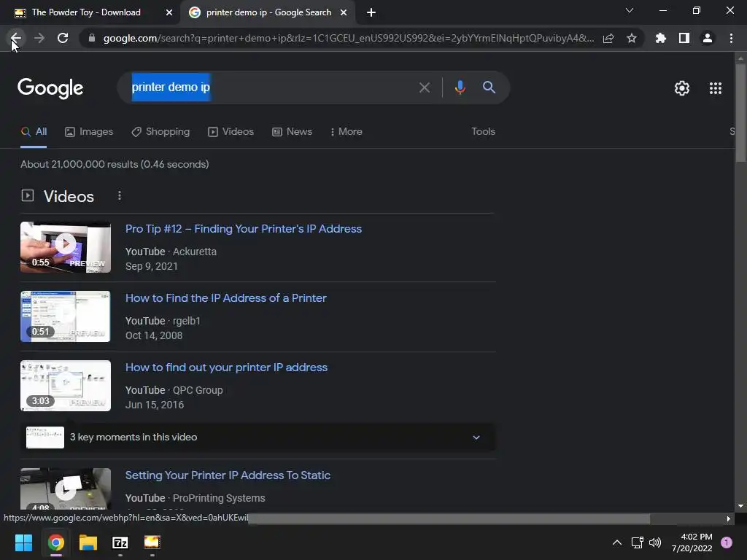Click the Chrome taskbar icon
747x560 pixels.
tap(56, 542)
